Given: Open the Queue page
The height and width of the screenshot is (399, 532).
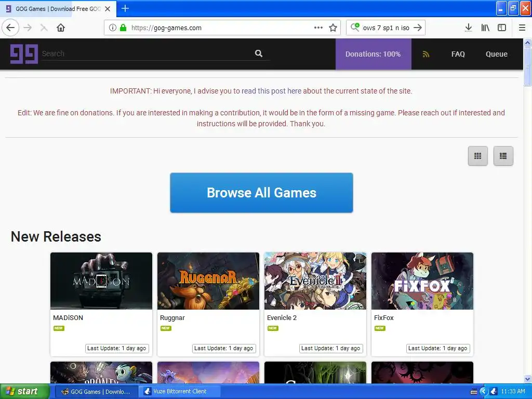Looking at the screenshot, I should 496,54.
